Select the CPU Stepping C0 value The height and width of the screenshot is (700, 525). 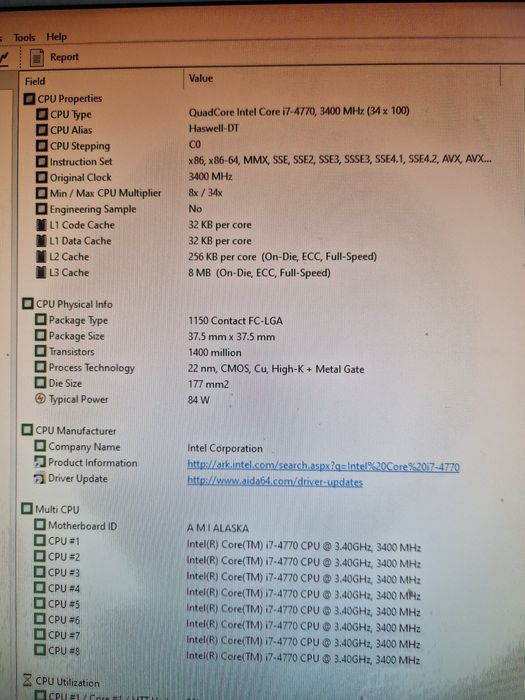195,144
